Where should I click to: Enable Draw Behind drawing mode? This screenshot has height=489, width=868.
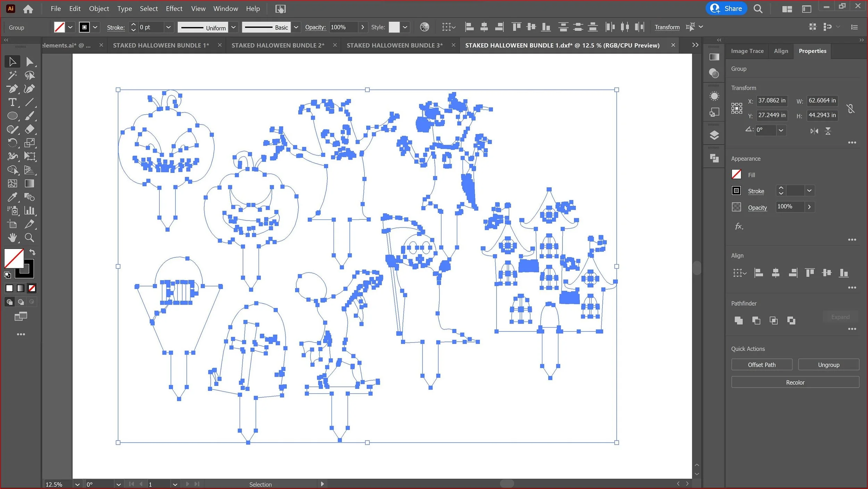click(21, 302)
